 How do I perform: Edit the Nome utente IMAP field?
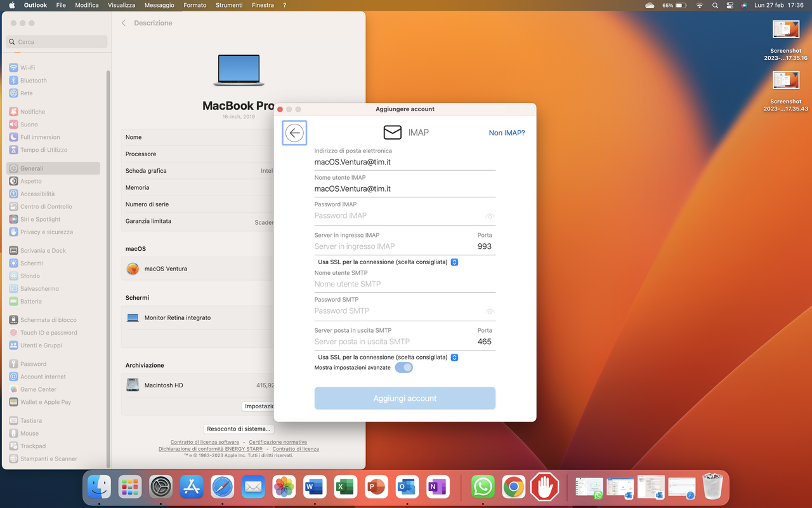click(x=405, y=189)
